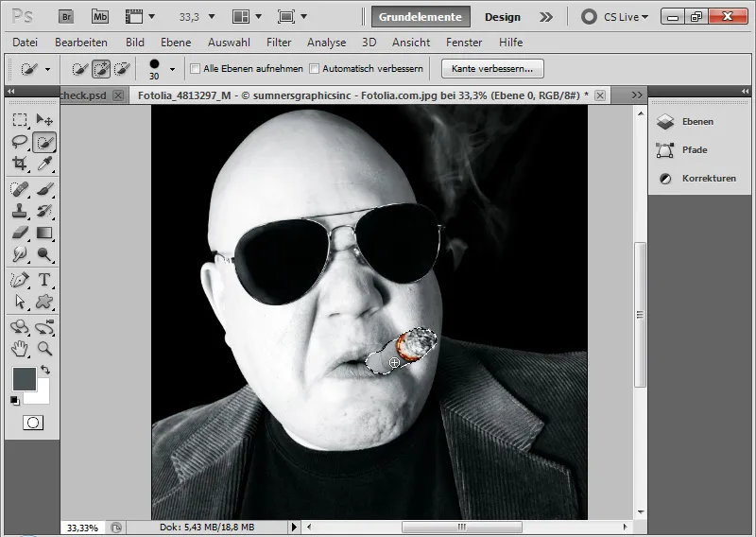
Task: Select the Path Selection tool
Action: coord(20,302)
